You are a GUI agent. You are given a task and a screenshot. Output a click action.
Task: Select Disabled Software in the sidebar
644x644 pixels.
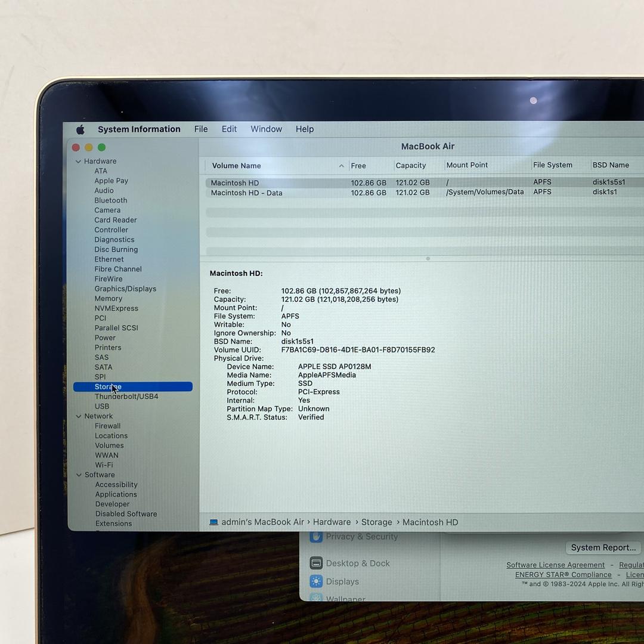click(x=126, y=514)
